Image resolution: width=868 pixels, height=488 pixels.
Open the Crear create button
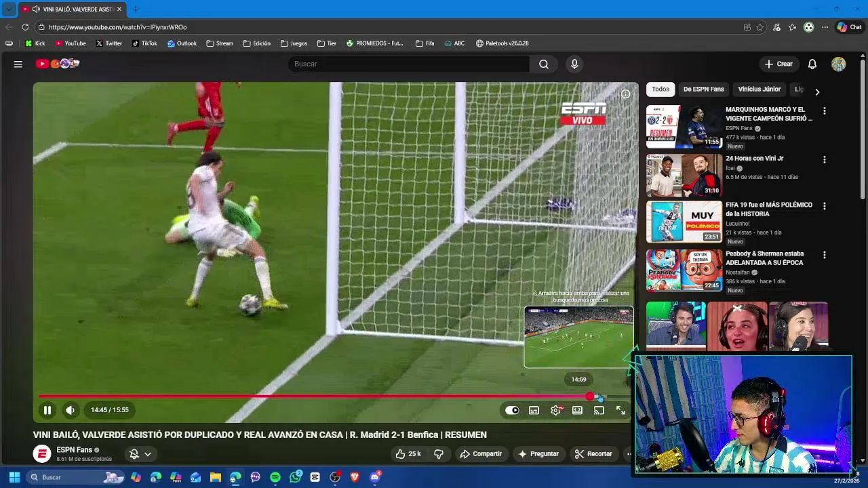778,64
